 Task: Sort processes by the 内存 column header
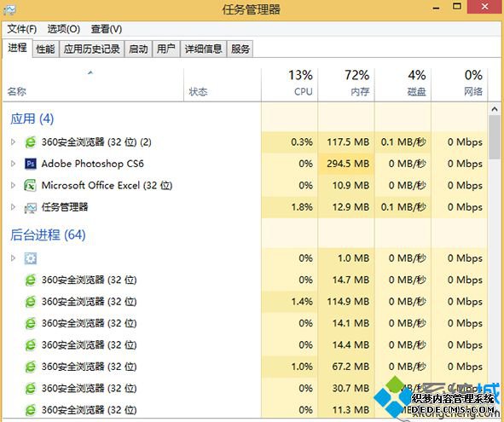click(x=346, y=84)
